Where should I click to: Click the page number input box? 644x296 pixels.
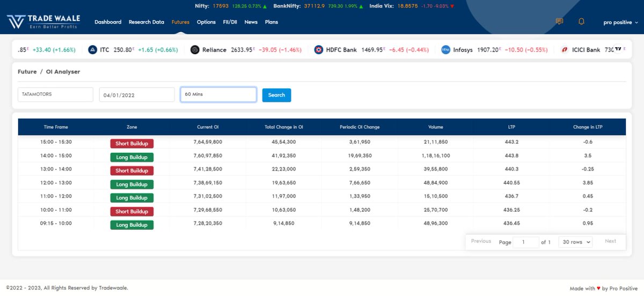tap(526, 242)
